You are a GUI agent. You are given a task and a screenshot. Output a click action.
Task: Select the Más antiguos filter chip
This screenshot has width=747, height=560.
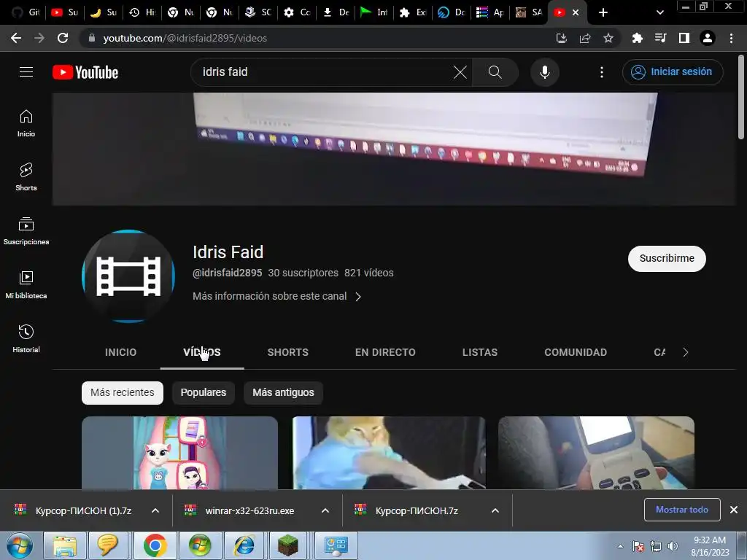click(284, 393)
